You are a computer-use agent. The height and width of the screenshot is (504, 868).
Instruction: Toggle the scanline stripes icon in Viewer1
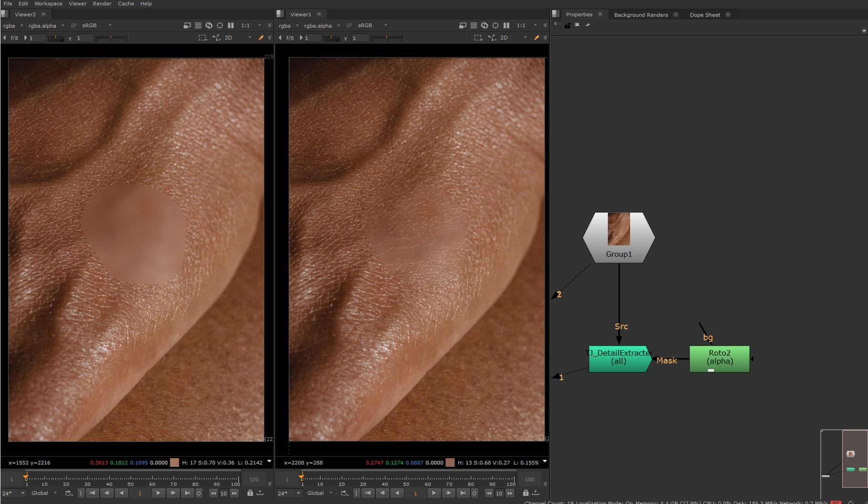474,25
